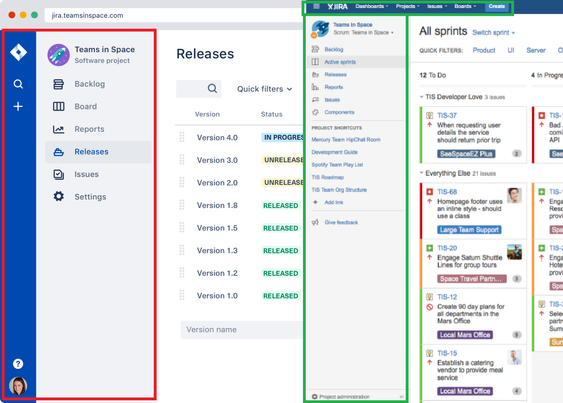The image size is (563, 403).
Task: Open issue TIS-15 link
Action: [447, 353]
